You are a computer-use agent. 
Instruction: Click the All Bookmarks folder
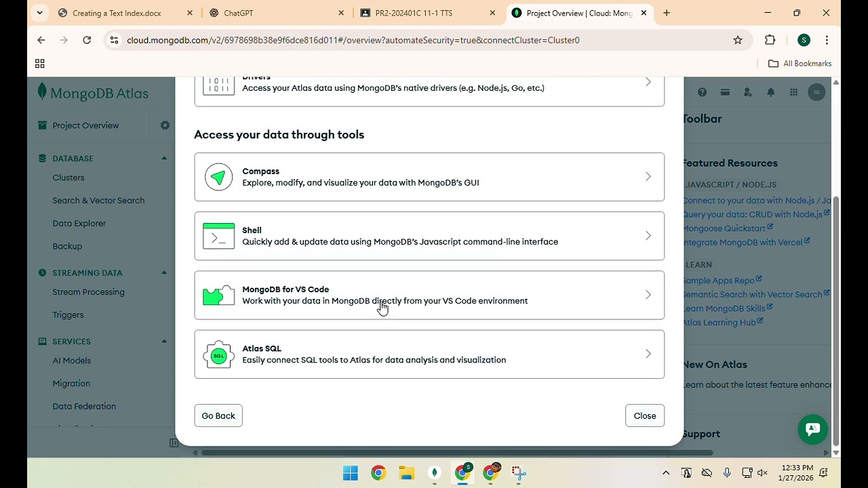[800, 64]
